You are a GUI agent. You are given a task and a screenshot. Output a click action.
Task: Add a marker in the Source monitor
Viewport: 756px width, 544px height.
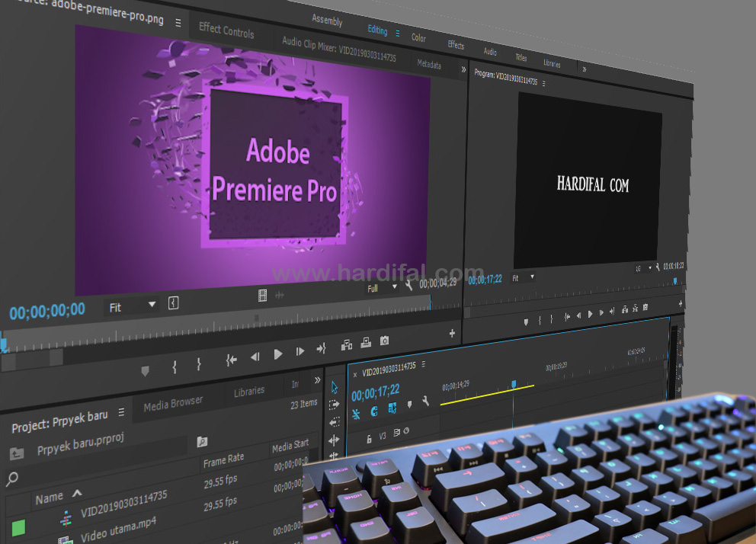(x=145, y=370)
